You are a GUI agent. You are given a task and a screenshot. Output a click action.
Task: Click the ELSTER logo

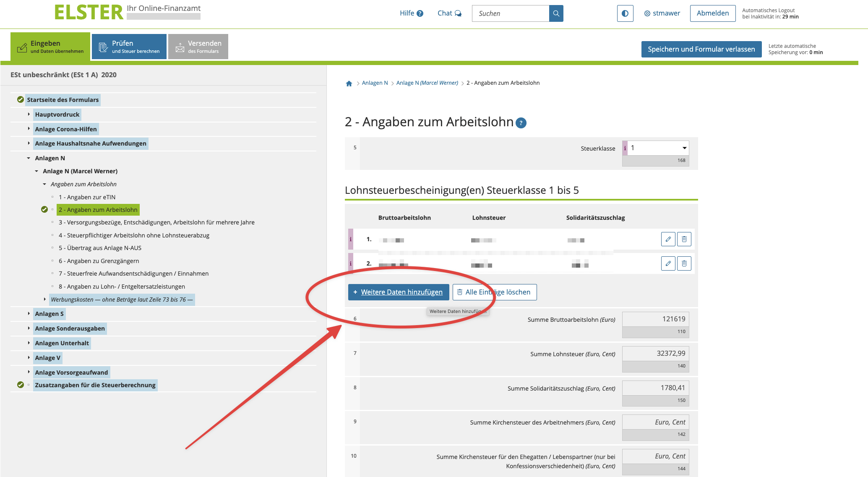(x=89, y=12)
